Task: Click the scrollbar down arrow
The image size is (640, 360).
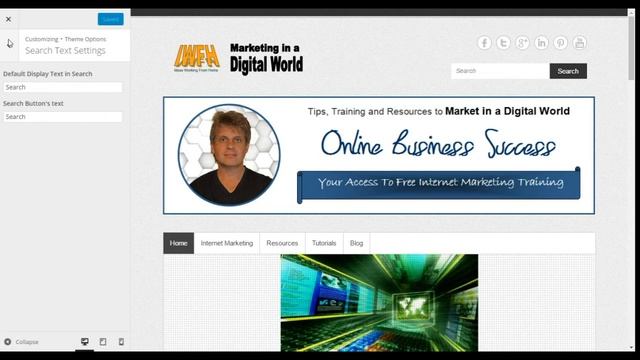Action: (x=631, y=347)
